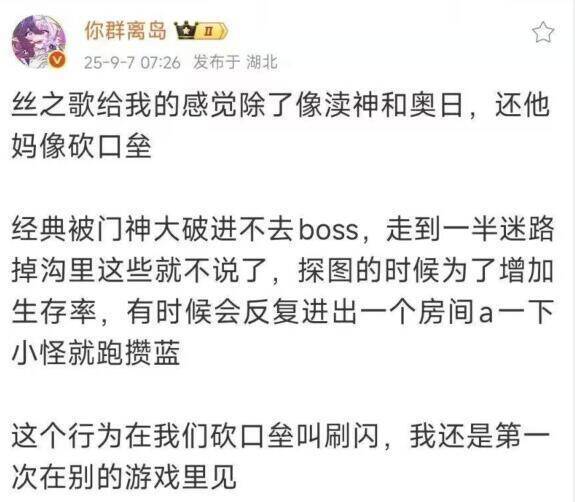
Task: Click the 发布于 label
Action: [216, 62]
